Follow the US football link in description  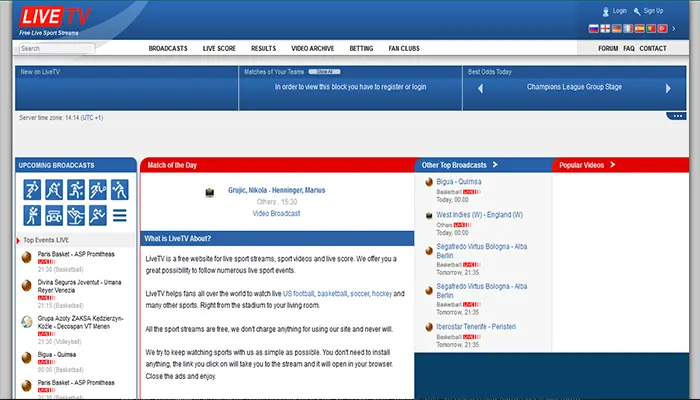tap(299, 294)
